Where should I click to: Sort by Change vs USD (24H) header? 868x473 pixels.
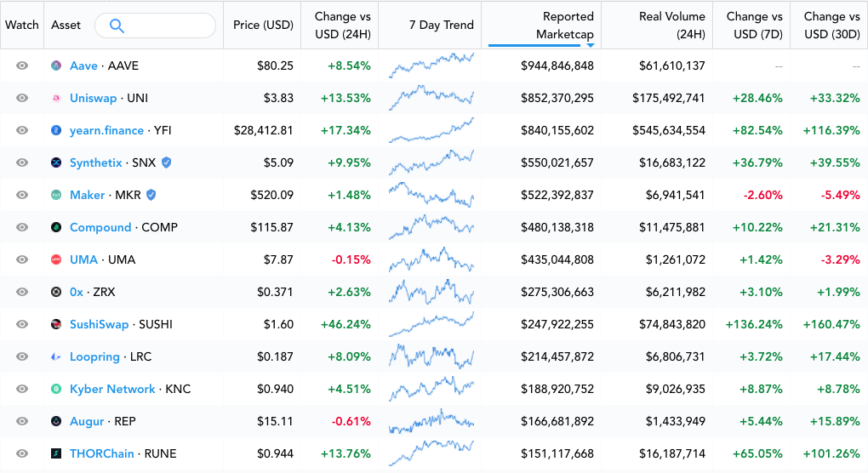point(342,26)
